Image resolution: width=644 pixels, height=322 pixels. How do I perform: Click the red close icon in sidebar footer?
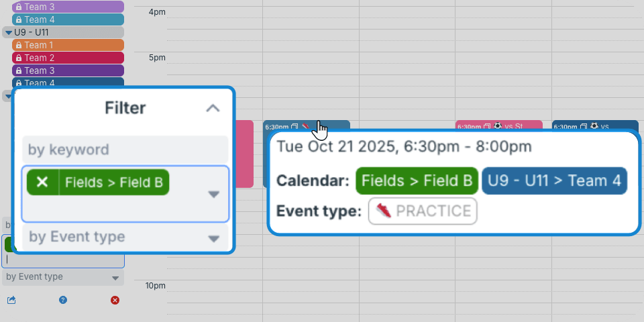[115, 300]
